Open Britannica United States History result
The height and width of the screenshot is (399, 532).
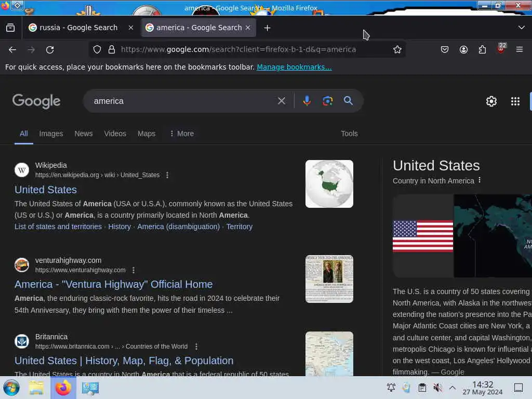coord(124,361)
